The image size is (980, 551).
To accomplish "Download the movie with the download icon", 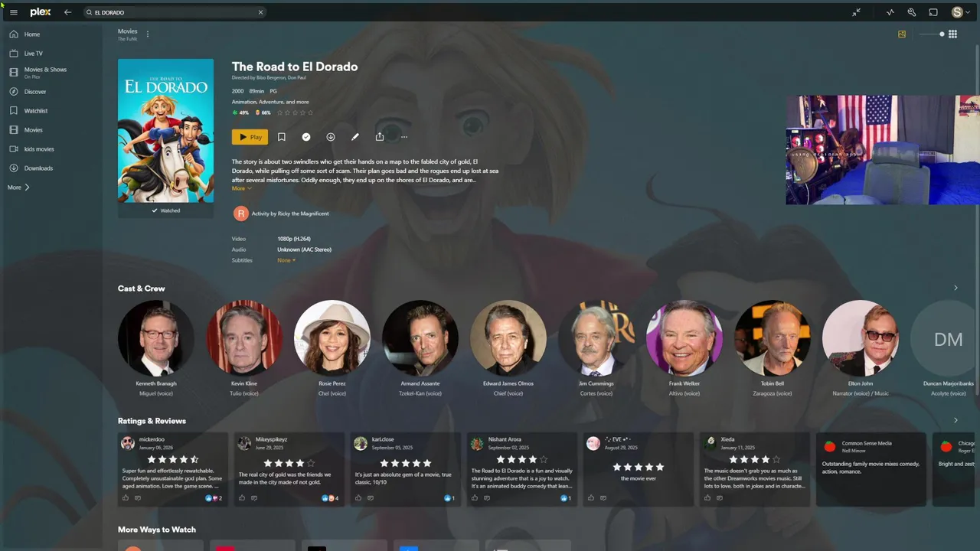I will (x=331, y=137).
